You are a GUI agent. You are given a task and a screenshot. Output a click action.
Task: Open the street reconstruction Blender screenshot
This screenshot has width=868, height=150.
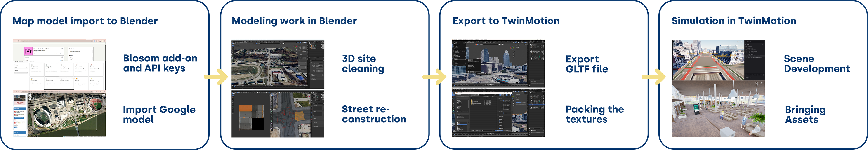(x=278, y=114)
